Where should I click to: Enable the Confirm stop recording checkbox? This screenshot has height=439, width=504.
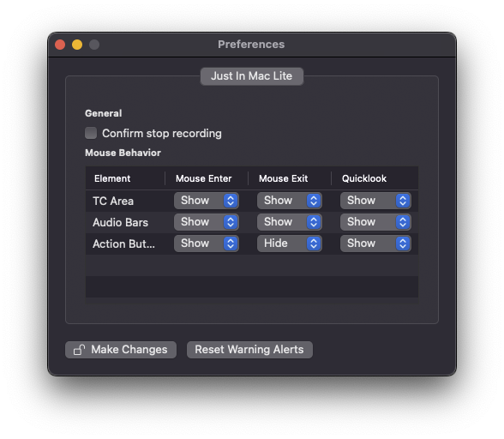tap(91, 133)
